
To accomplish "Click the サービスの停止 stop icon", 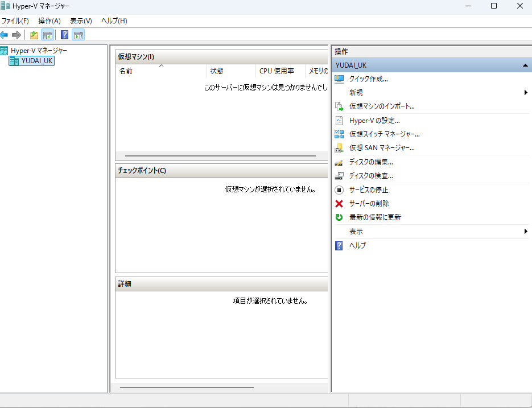I will tap(340, 189).
